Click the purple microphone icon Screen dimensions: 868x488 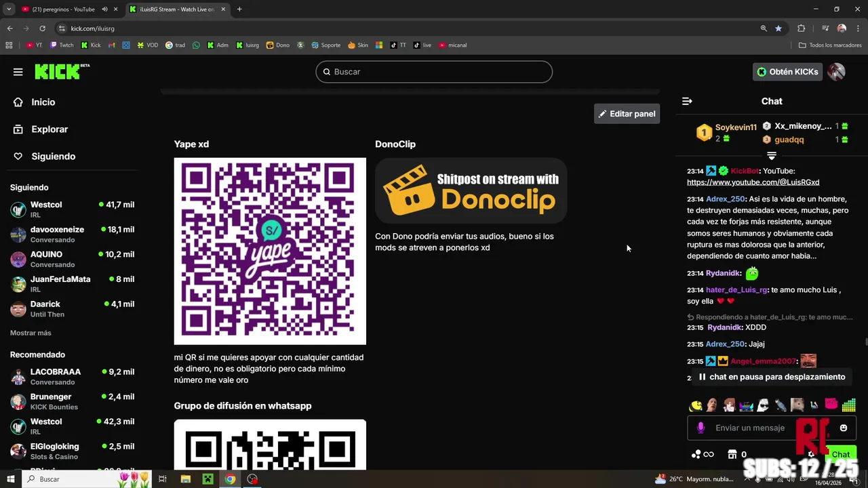(701, 428)
